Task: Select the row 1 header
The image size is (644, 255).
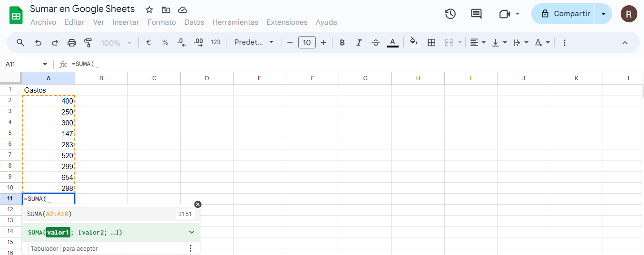Action: (10, 90)
